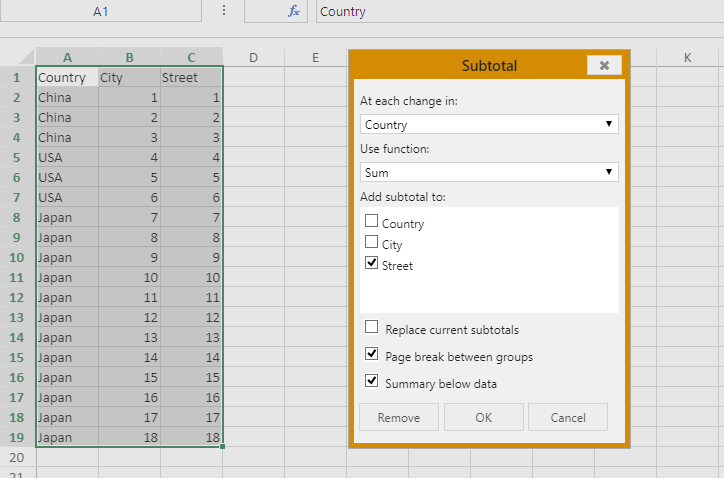Enable Replace current subtotals option

pyautogui.click(x=371, y=327)
